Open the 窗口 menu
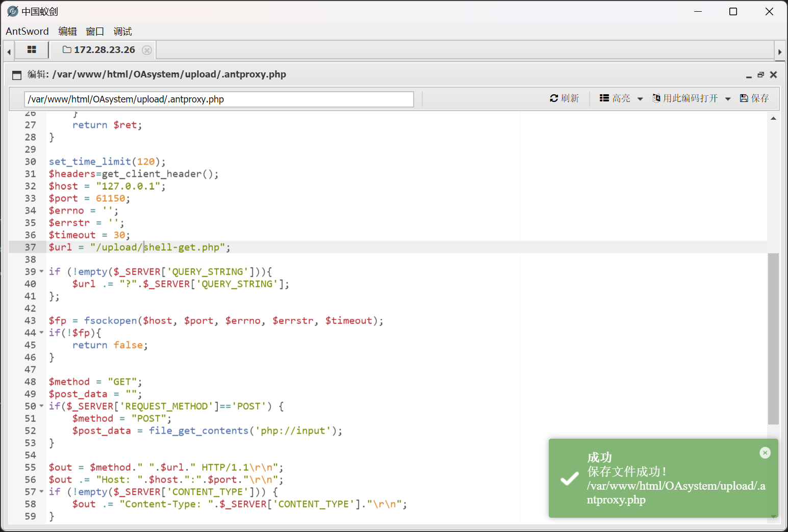788x532 pixels. (x=95, y=31)
